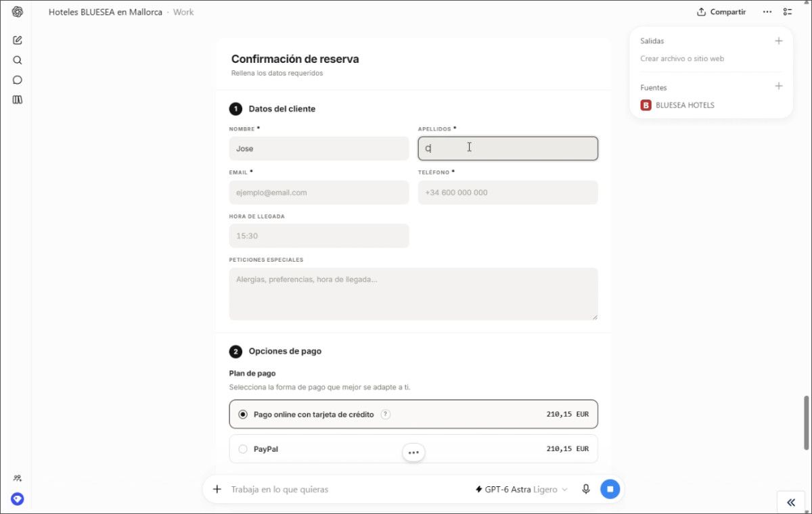The height and width of the screenshot is (514, 812).
Task: Click the new chat compose icon
Action: pyautogui.click(x=18, y=40)
